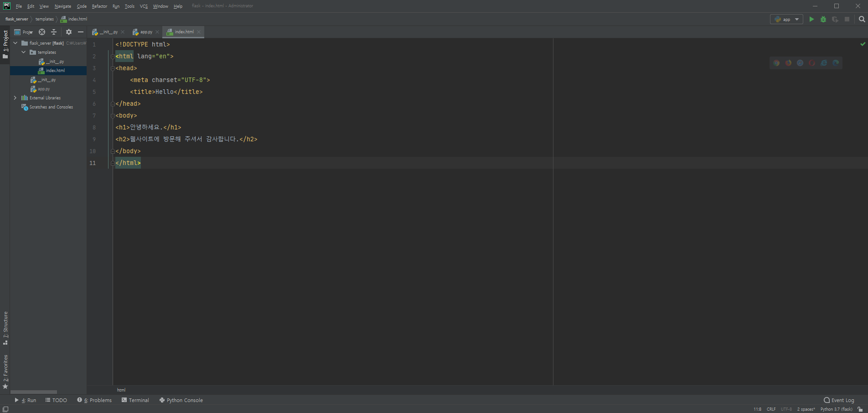The image size is (868, 413).
Task: Click tool window quick access icon at bottom-left
Action: [5, 409]
